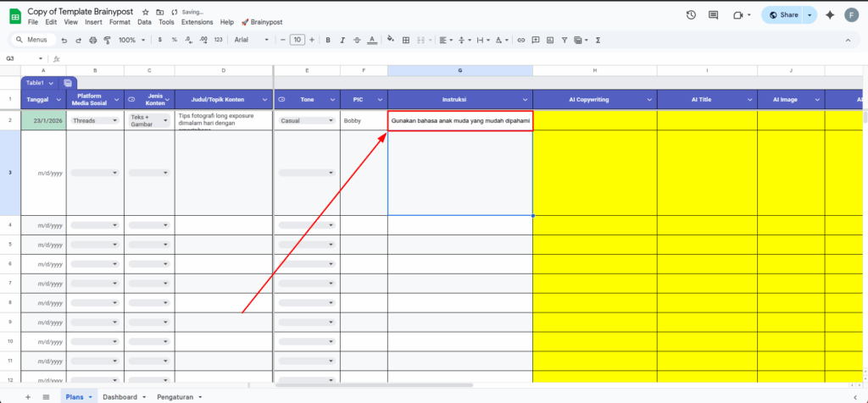
Task: Open the comments panel icon
Action: [x=714, y=15]
